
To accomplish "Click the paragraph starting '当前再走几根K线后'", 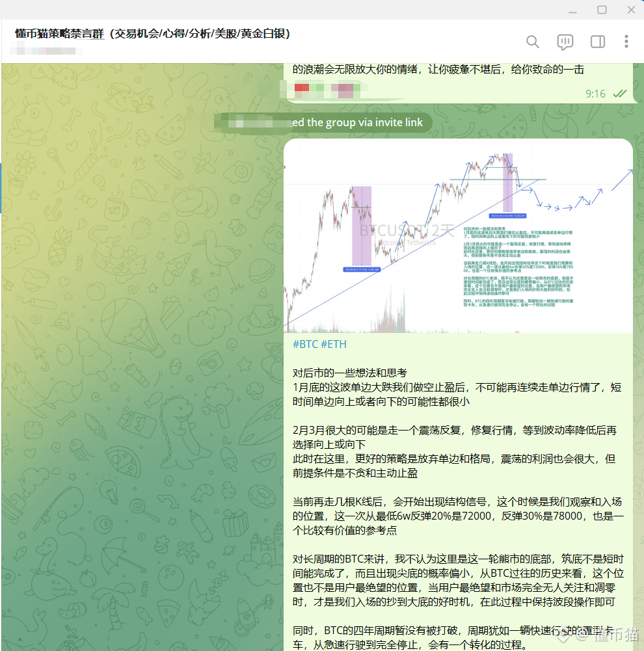I will (x=458, y=516).
